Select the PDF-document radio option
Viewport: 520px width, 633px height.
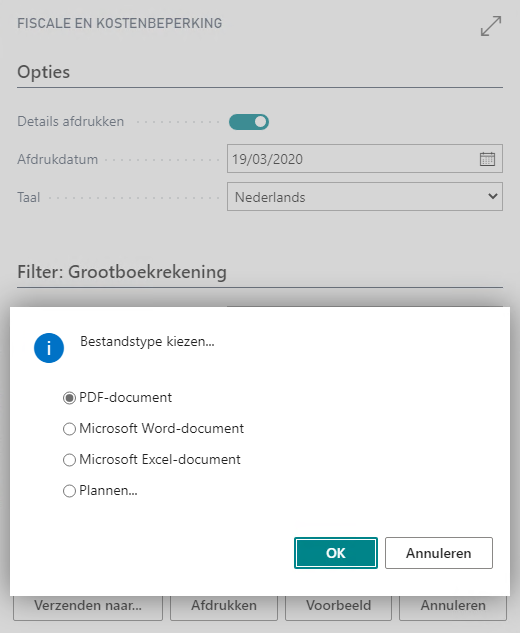(69, 398)
